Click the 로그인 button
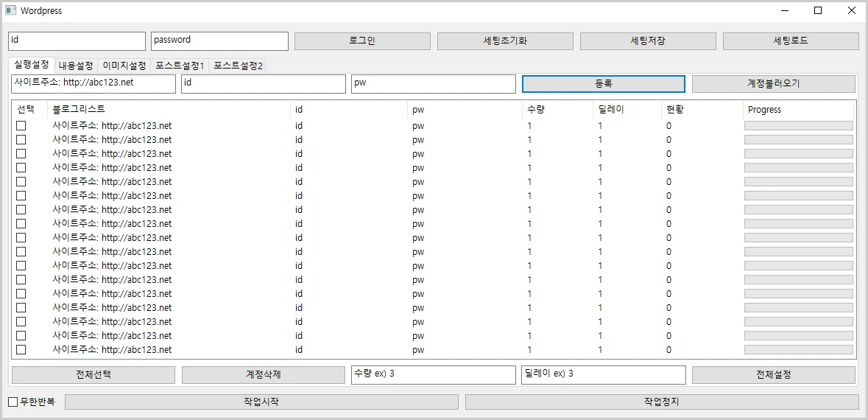868x420 pixels. [362, 41]
